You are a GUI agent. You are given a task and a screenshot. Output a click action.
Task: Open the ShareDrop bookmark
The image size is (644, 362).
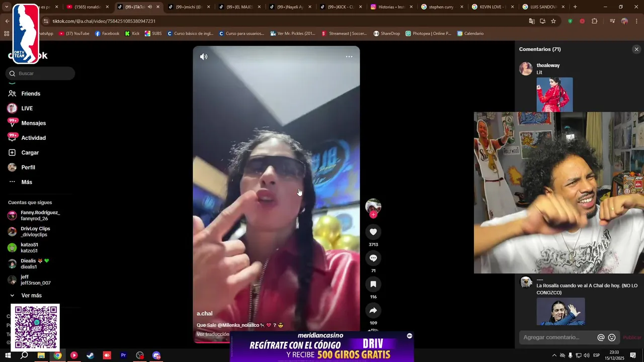click(x=386, y=34)
